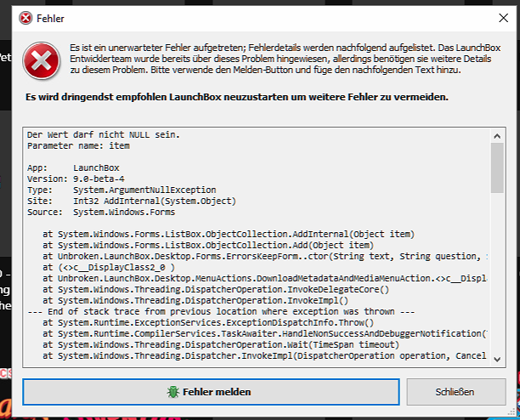Image resolution: width=520 pixels, height=420 pixels.
Task: Click the DispatcherOperation.Wait(TimeSpan timeout) line
Action: (221, 344)
